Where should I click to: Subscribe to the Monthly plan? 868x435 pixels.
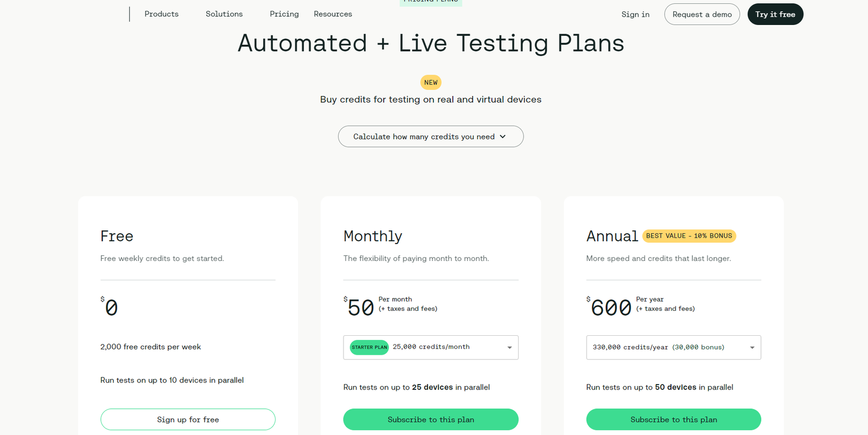coord(431,419)
